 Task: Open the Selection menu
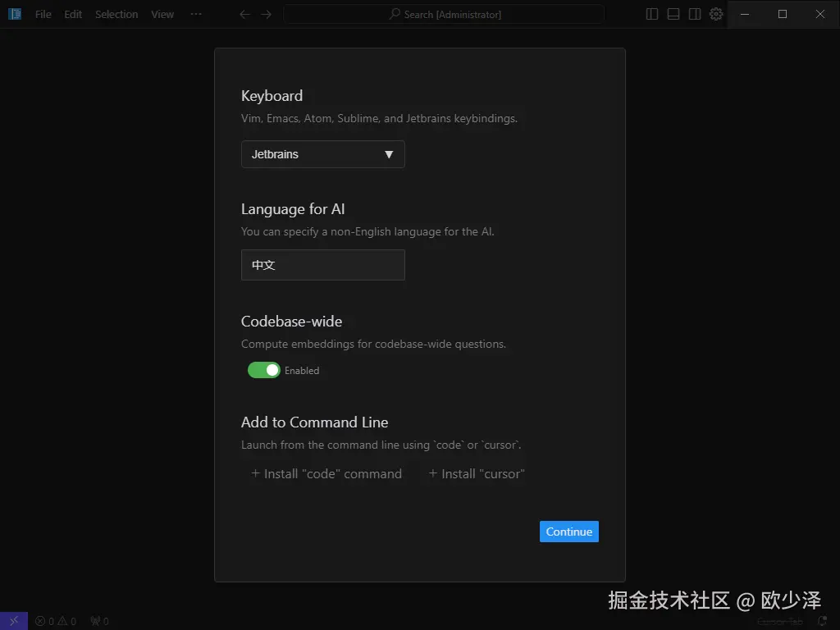(x=116, y=14)
